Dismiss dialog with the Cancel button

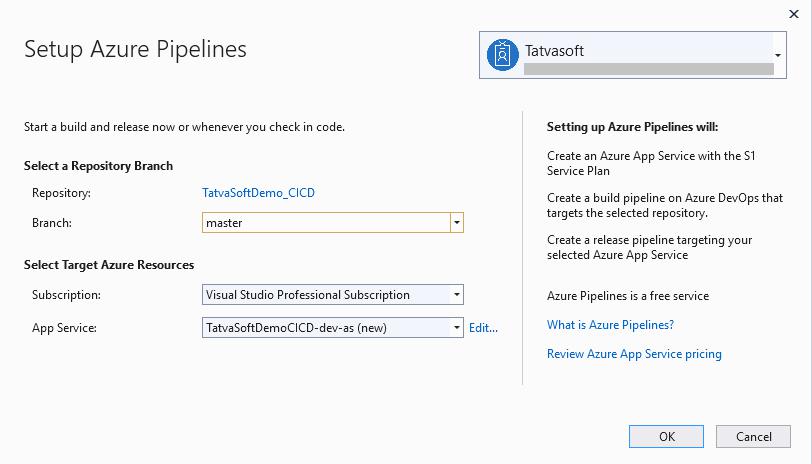(x=753, y=437)
